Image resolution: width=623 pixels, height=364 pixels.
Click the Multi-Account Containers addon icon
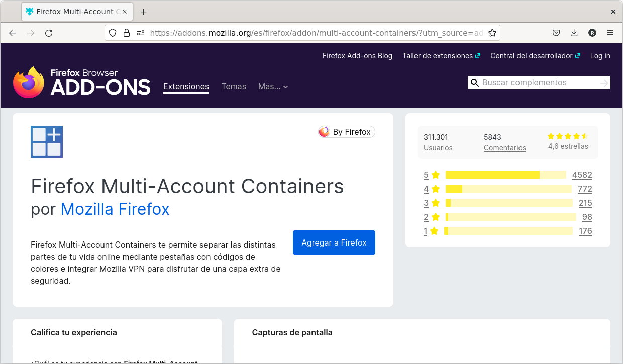click(x=46, y=141)
